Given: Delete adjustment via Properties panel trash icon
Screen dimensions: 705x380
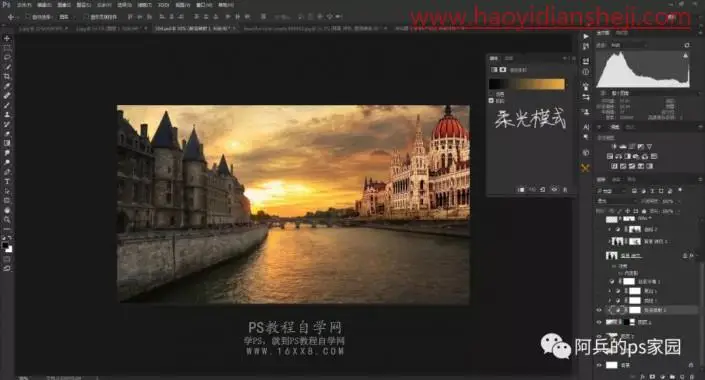Looking at the screenshot, I should pos(565,190).
